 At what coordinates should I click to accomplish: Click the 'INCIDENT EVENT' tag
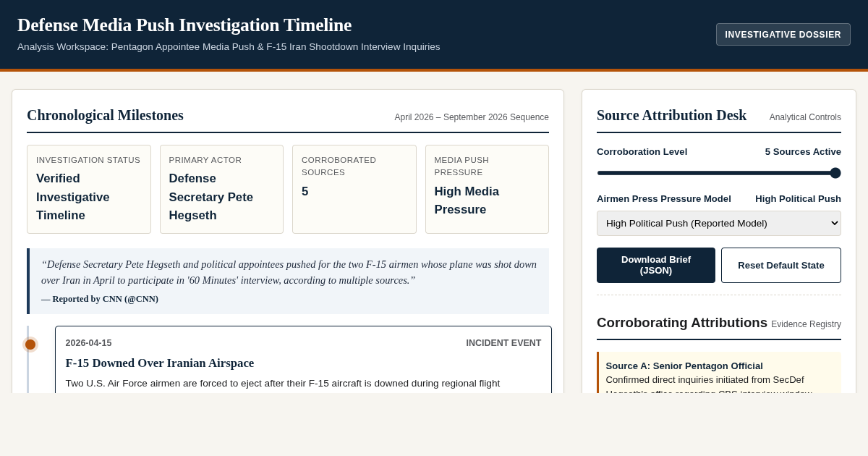pos(503,343)
